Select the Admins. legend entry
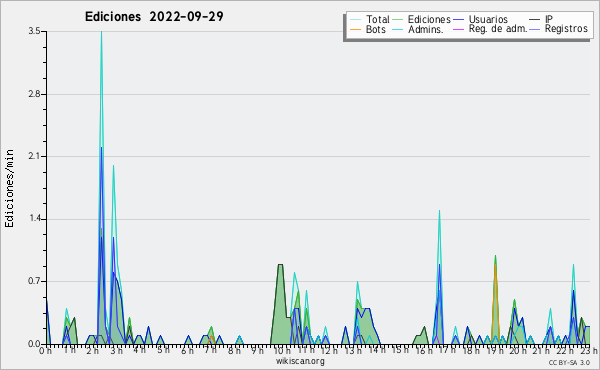 pyautogui.click(x=426, y=29)
